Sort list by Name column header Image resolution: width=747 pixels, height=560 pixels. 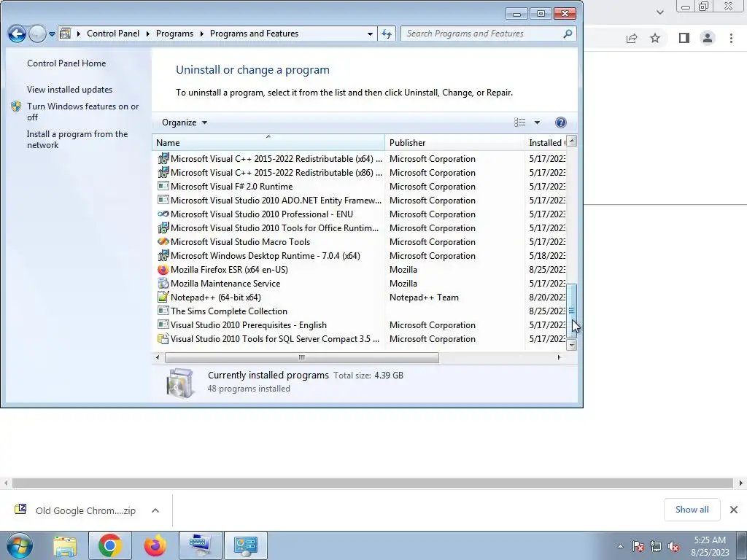click(268, 142)
